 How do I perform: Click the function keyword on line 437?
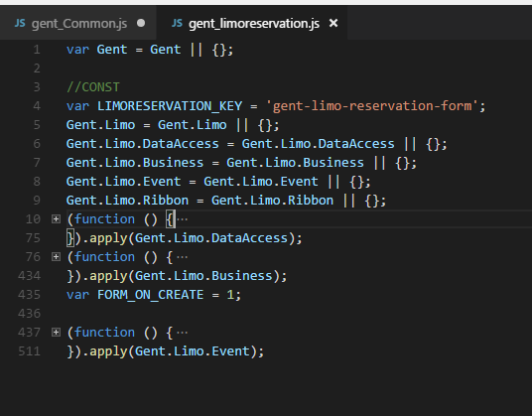point(104,333)
